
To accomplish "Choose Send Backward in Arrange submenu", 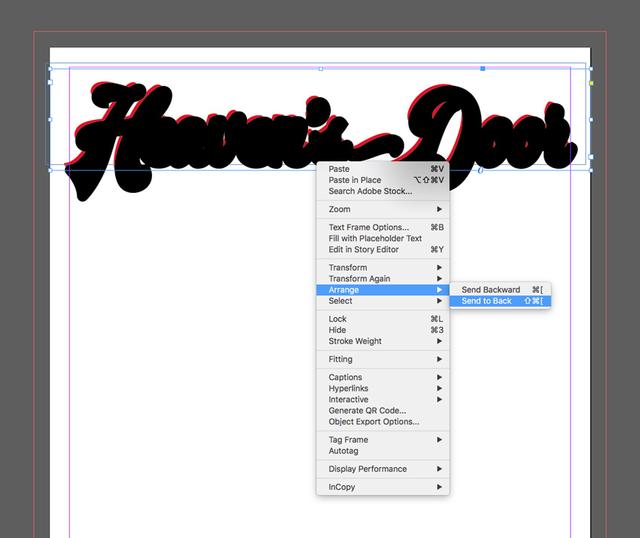I will coord(500,290).
